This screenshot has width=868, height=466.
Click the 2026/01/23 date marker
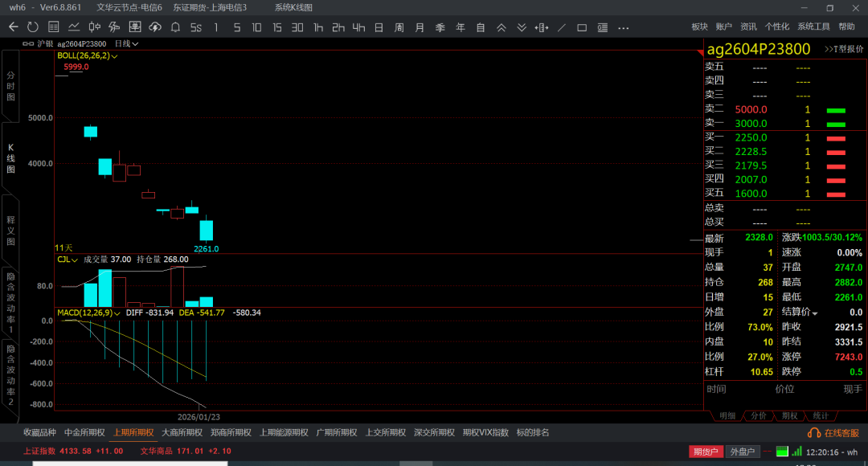click(x=199, y=417)
